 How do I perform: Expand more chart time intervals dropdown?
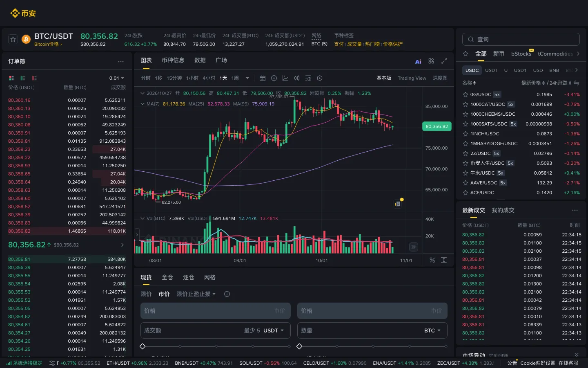247,78
